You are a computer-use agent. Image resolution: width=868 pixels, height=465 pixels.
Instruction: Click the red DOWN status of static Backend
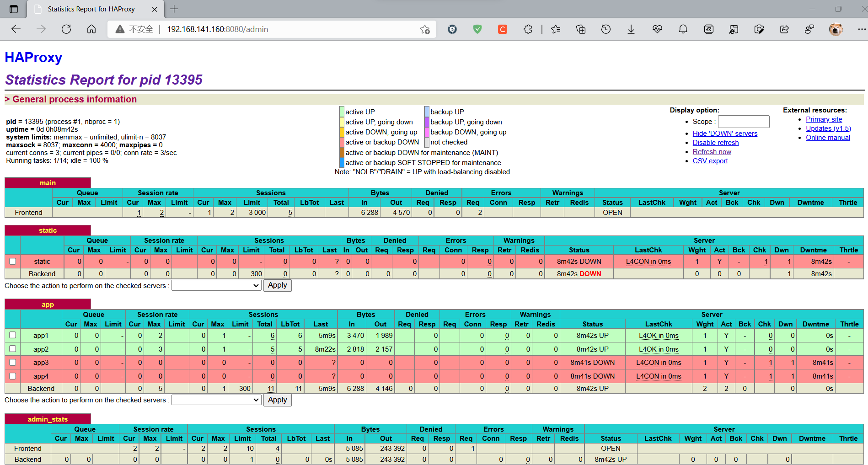(x=590, y=274)
